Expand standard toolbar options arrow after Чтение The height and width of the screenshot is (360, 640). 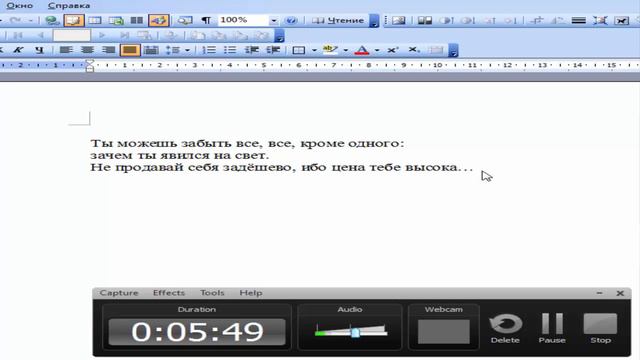coord(374,21)
